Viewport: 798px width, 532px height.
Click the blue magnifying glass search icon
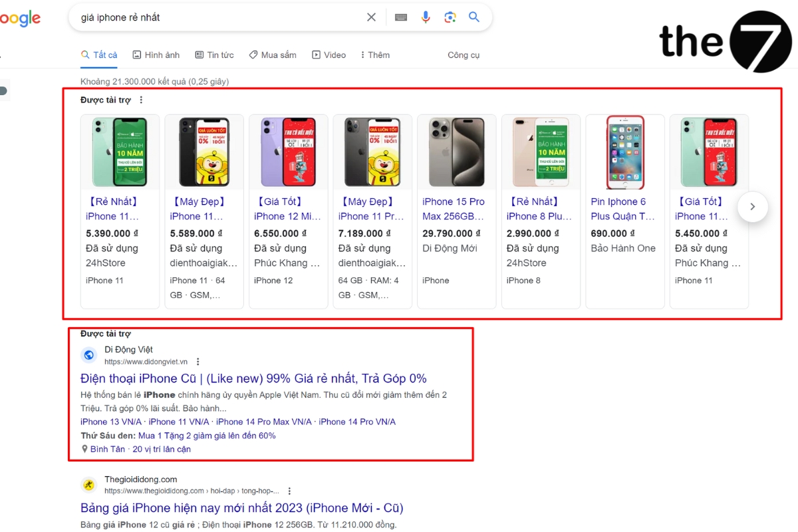[x=474, y=17]
